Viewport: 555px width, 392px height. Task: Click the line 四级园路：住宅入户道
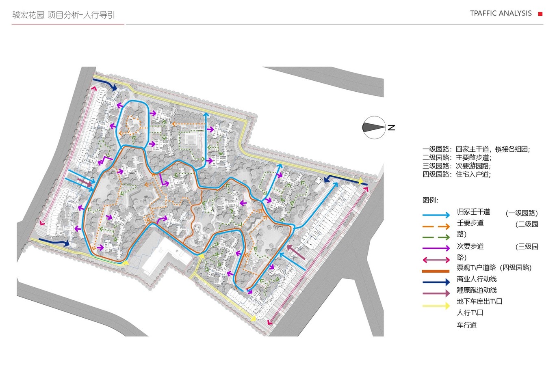click(457, 174)
